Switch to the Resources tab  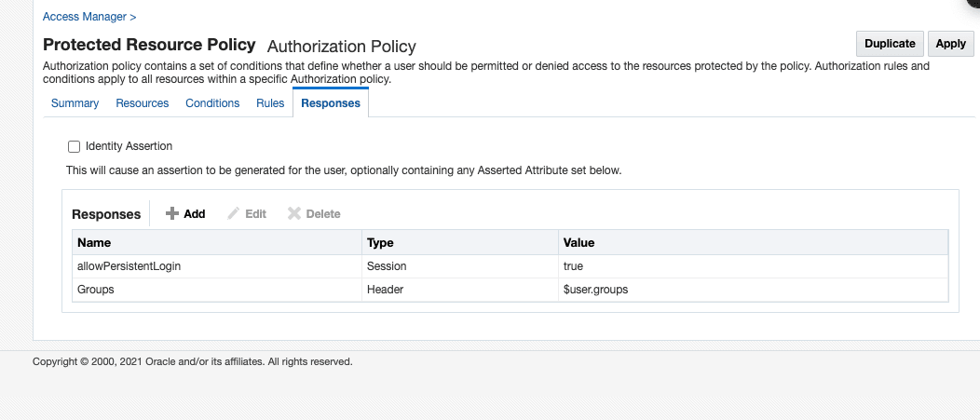pos(143,103)
